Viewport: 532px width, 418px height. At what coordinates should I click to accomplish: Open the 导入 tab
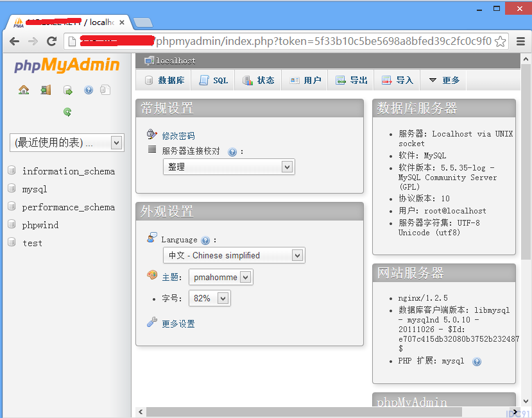pyautogui.click(x=397, y=80)
